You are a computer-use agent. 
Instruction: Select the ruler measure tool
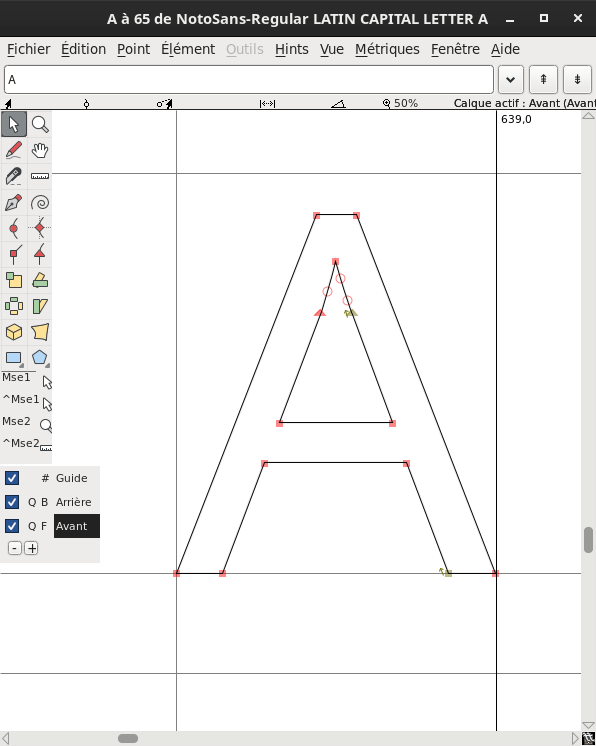(39, 176)
